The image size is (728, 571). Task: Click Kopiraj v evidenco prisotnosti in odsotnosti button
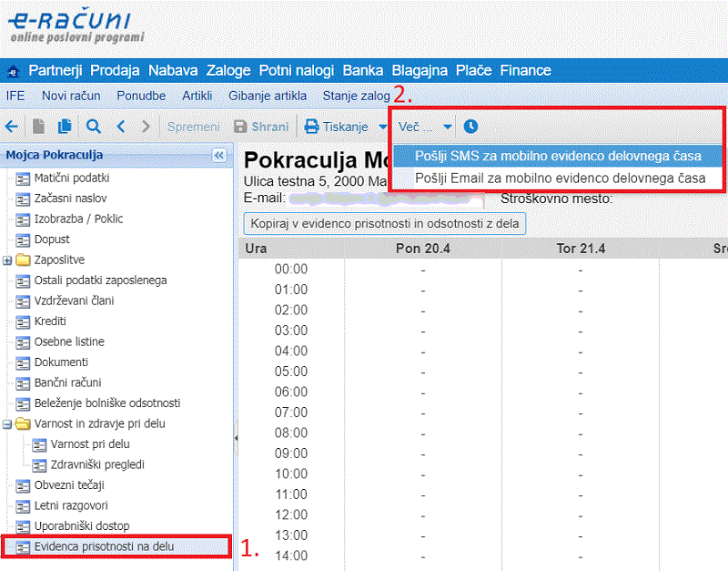click(x=384, y=224)
